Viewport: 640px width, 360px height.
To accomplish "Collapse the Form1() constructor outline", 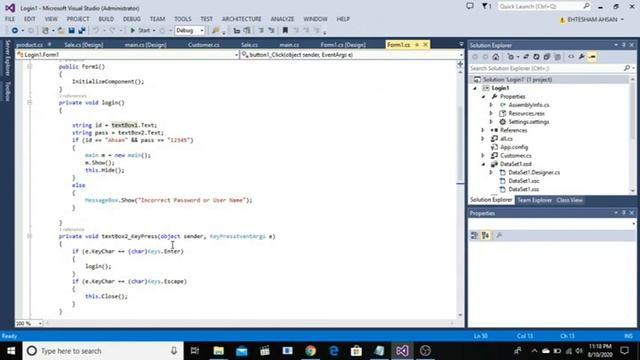I will coord(29,66).
